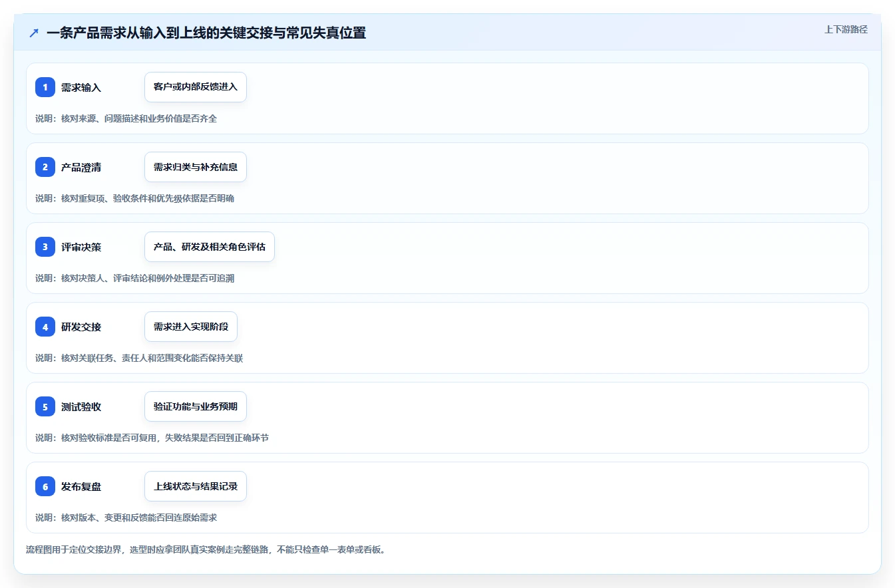Select step number badge 4
This screenshot has width=895, height=588.
(45, 327)
